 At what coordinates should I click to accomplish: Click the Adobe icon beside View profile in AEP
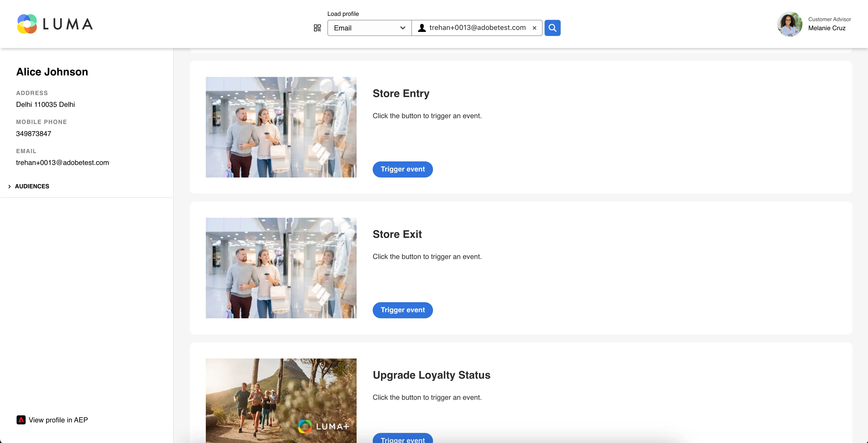[x=21, y=420]
